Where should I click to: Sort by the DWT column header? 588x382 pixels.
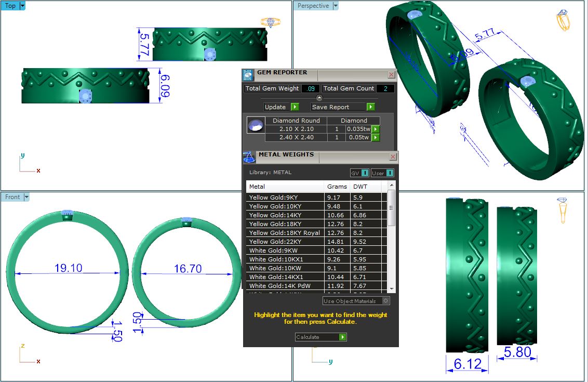pyautogui.click(x=365, y=187)
